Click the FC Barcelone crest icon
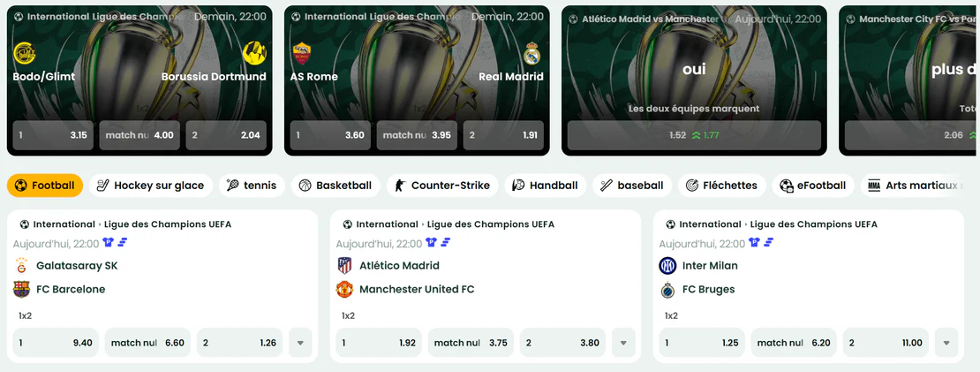 (21, 290)
